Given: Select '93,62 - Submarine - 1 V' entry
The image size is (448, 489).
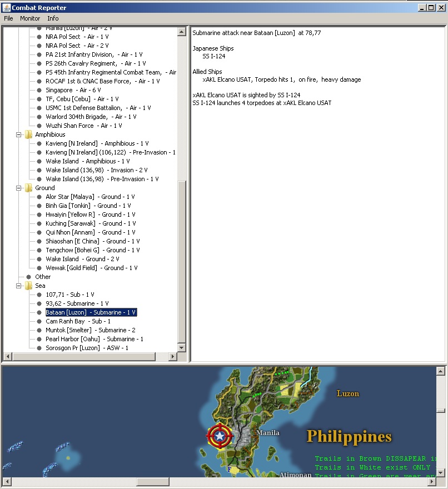Looking at the screenshot, I should pyautogui.click(x=77, y=303).
